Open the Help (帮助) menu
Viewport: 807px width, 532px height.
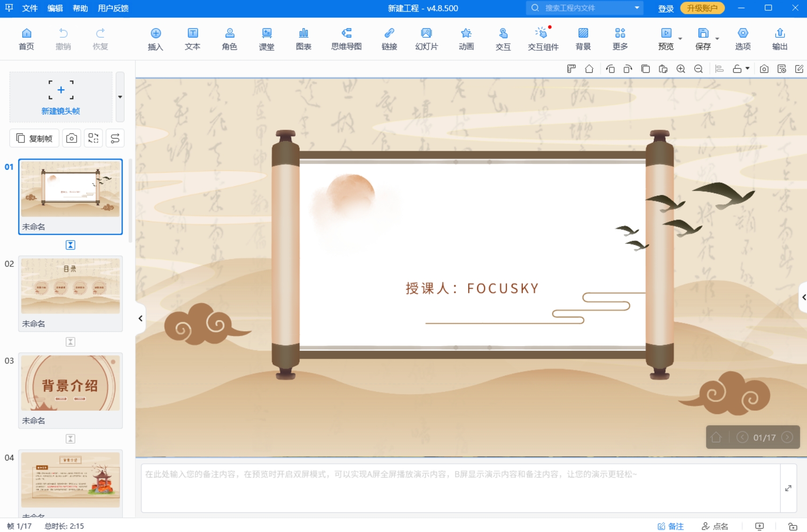80,8
